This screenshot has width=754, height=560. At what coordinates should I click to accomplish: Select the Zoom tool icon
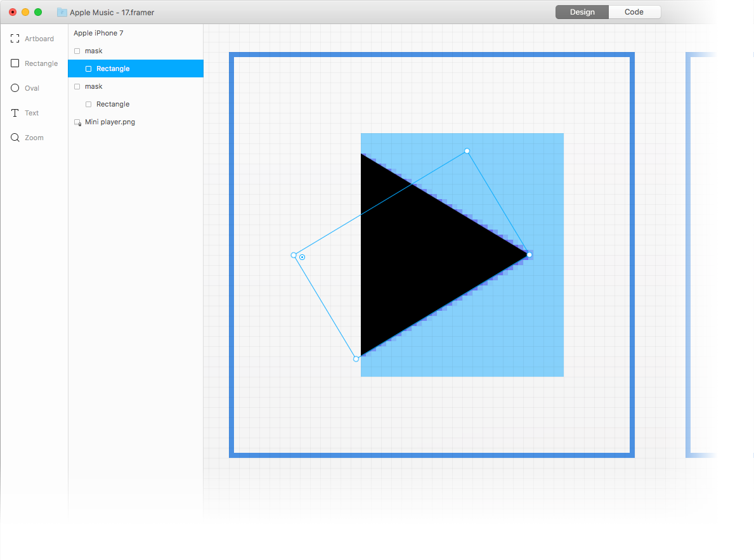15,138
